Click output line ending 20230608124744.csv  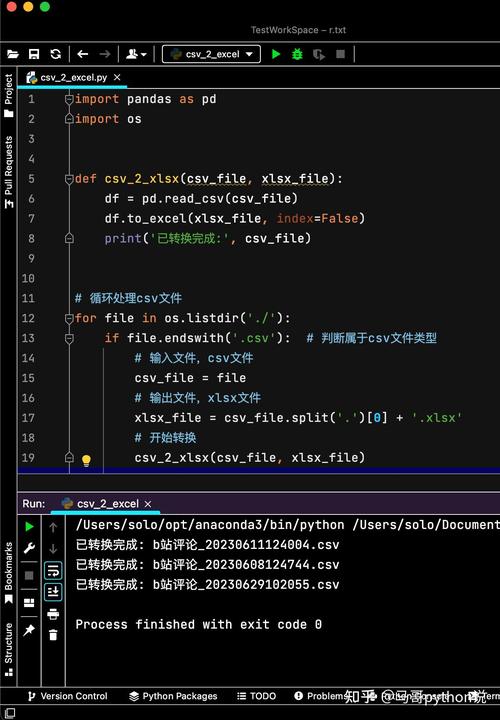[208, 564]
